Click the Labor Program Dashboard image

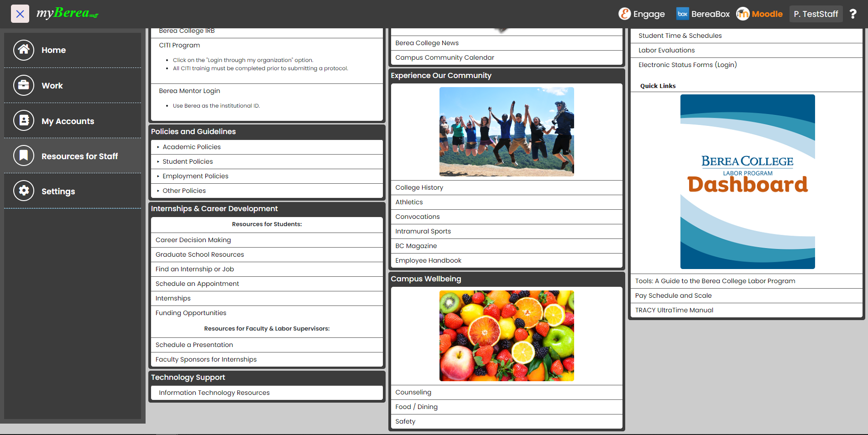[x=747, y=181]
